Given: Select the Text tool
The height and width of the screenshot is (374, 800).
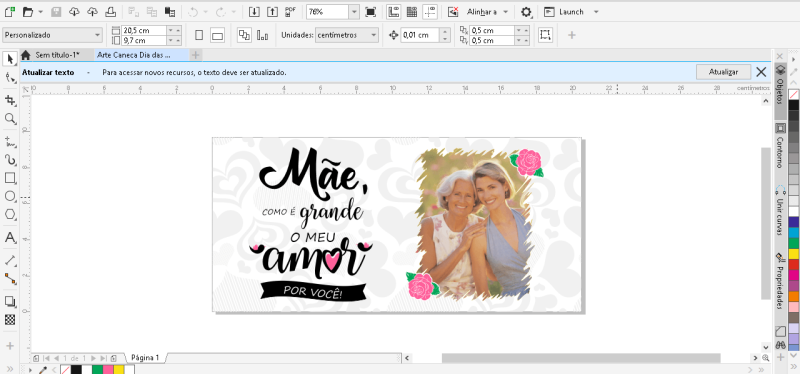Looking at the screenshot, I should click(10, 237).
